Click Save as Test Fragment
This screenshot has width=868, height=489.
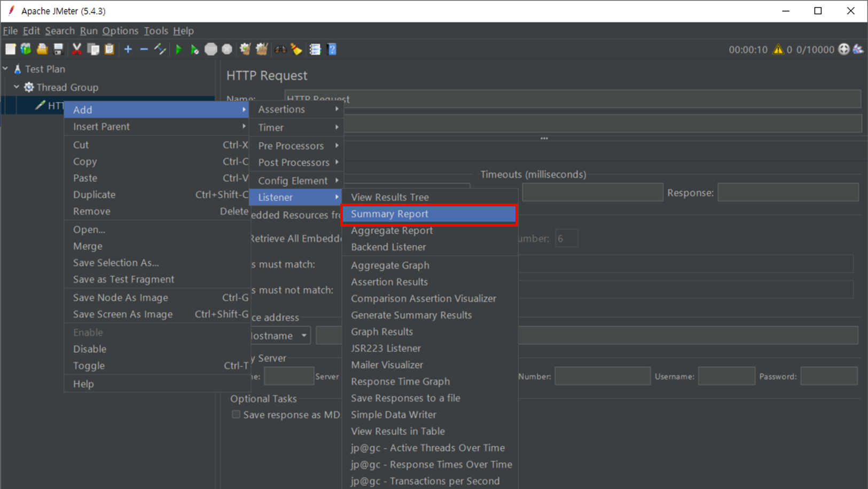tap(158, 280)
